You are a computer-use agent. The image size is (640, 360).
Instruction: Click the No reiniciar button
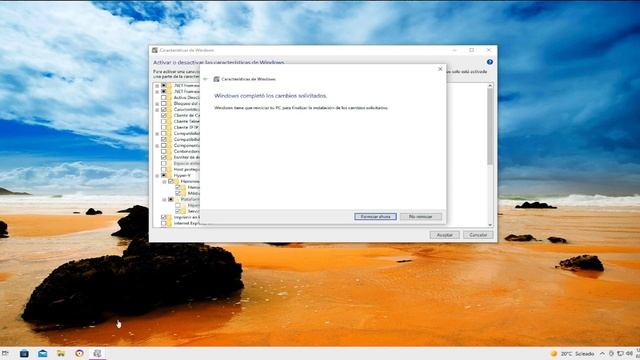tap(420, 216)
